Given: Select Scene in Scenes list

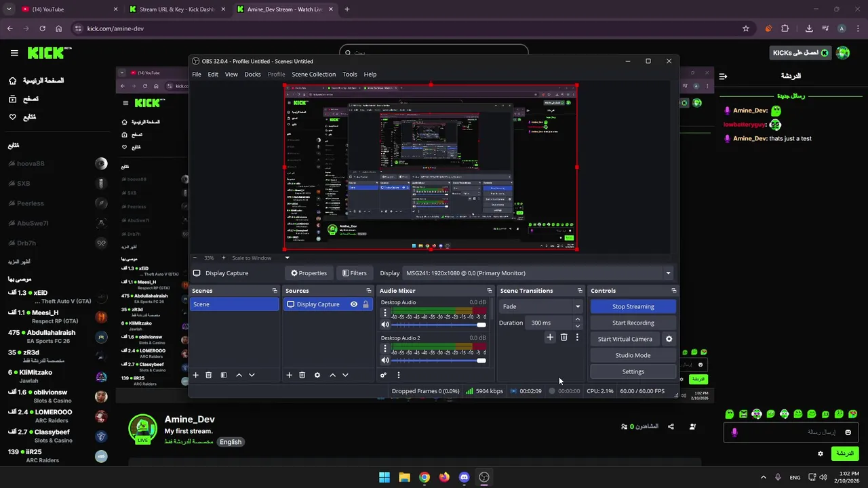Looking at the screenshot, I should point(234,304).
